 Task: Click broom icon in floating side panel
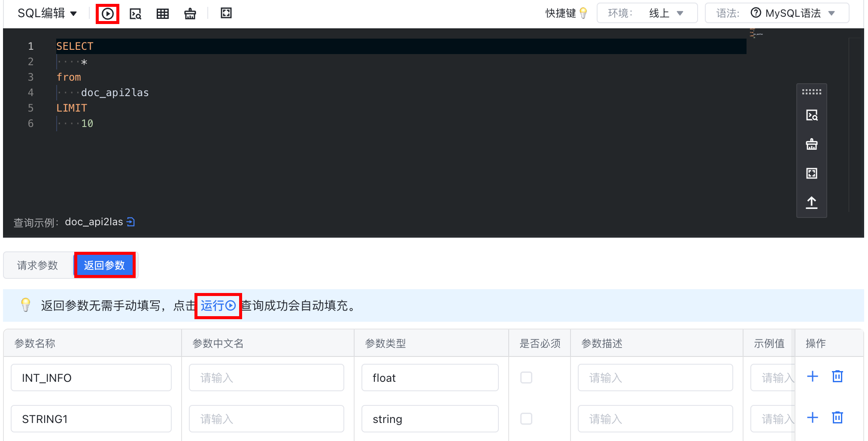point(812,144)
